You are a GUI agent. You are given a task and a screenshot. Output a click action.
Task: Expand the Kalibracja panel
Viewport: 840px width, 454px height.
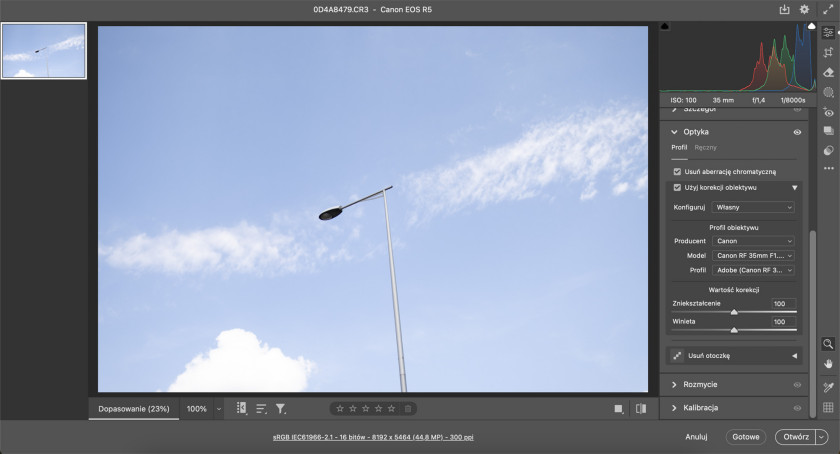pos(674,408)
